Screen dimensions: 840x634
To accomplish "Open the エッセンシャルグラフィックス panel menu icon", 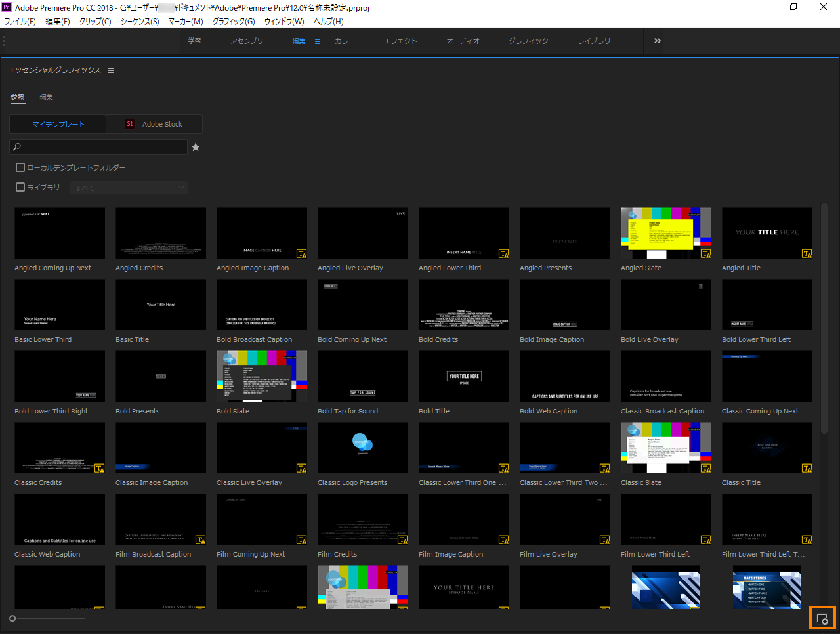I will point(111,70).
